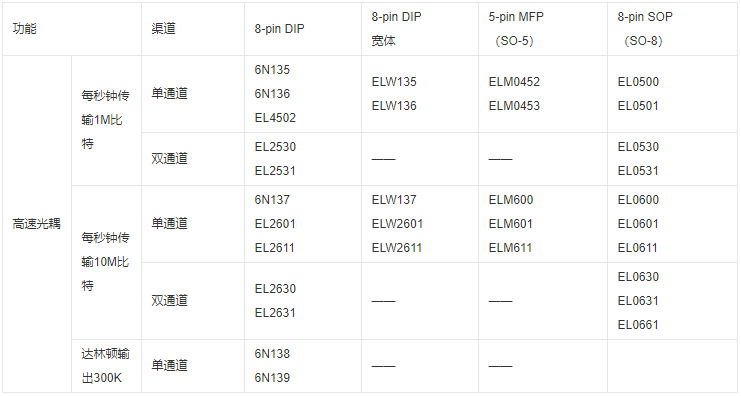Click the EL2531 dual channel part
This screenshot has height=396, width=741.
point(275,171)
